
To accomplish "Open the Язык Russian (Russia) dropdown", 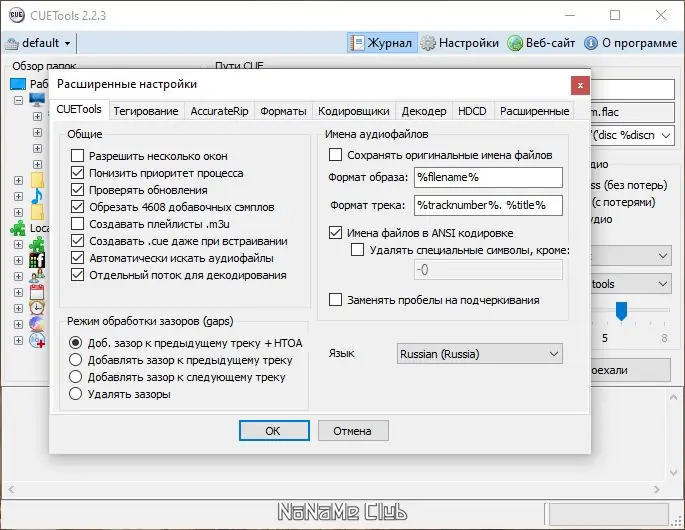I will click(480, 353).
